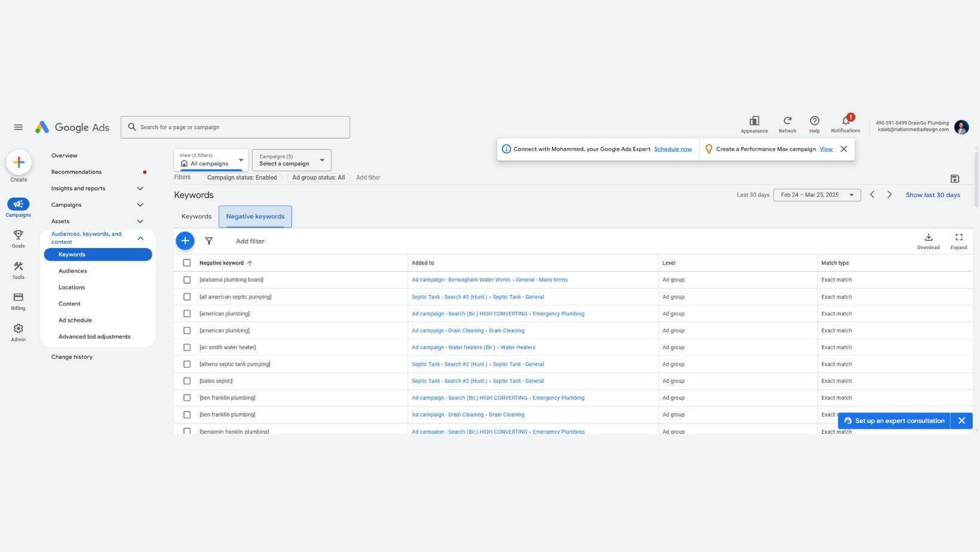Open the hamburger navigation menu

[x=18, y=127]
